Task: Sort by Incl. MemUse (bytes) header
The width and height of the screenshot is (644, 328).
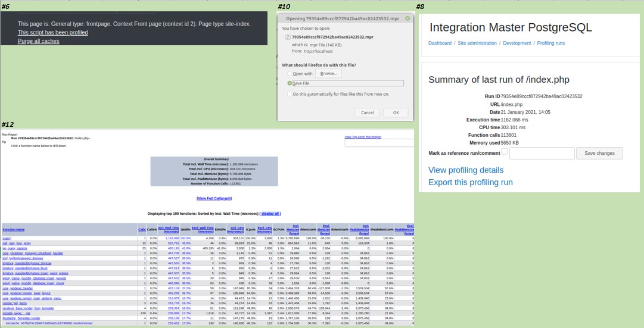Action: click(293, 229)
